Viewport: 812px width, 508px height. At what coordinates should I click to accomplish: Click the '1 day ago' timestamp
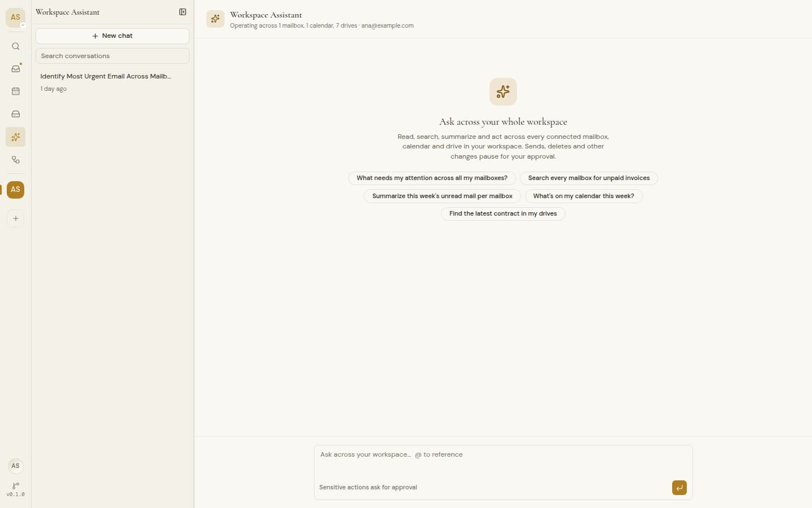(54, 89)
